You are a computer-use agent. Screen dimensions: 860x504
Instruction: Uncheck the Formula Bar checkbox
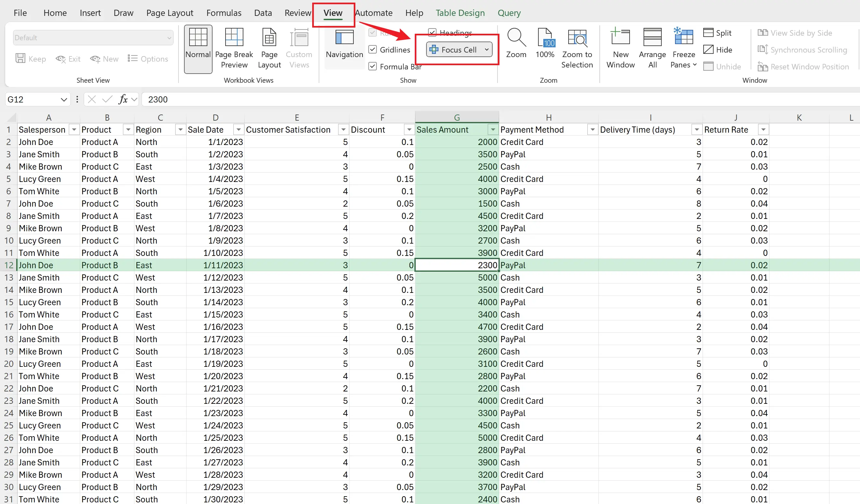coord(373,66)
